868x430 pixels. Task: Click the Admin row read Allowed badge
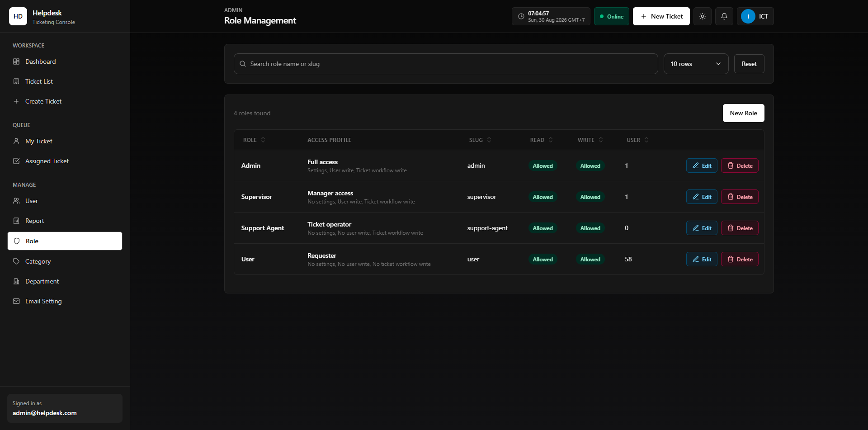pyautogui.click(x=542, y=165)
